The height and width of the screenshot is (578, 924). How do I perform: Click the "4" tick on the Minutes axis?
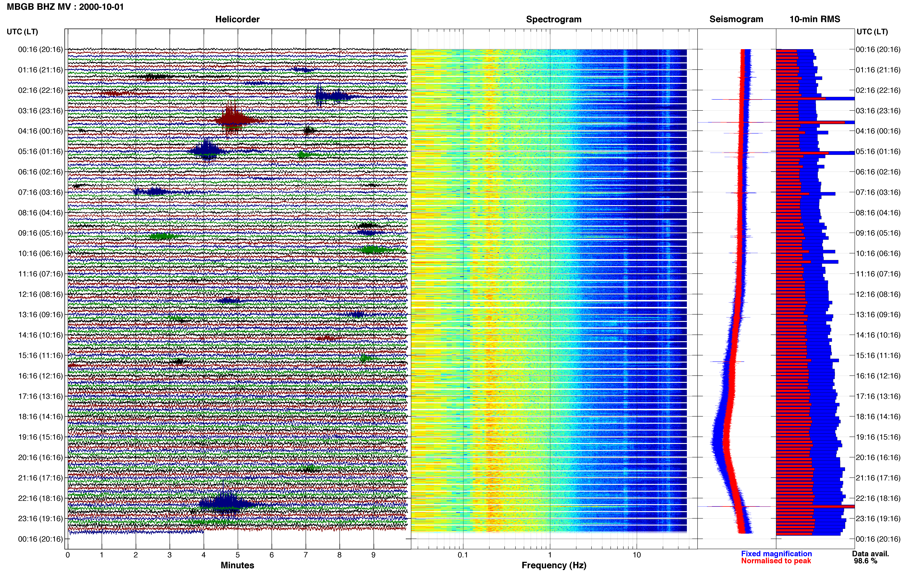pos(204,555)
